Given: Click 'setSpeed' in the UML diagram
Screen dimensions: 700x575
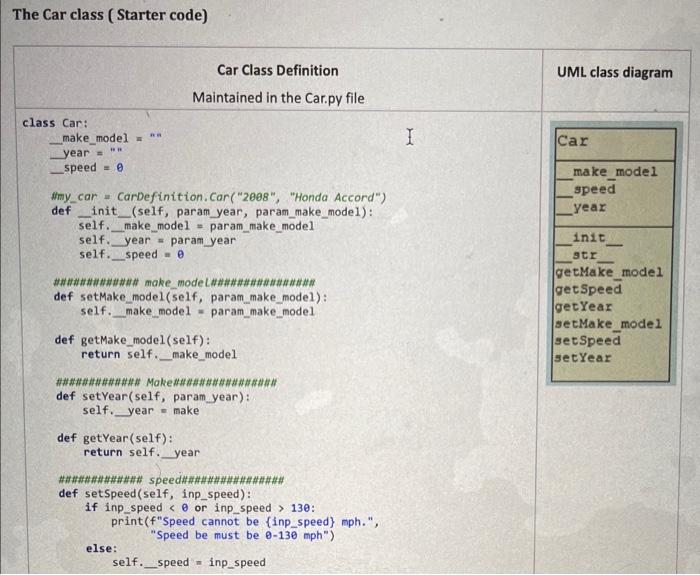Looking at the screenshot, I should pyautogui.click(x=588, y=341).
